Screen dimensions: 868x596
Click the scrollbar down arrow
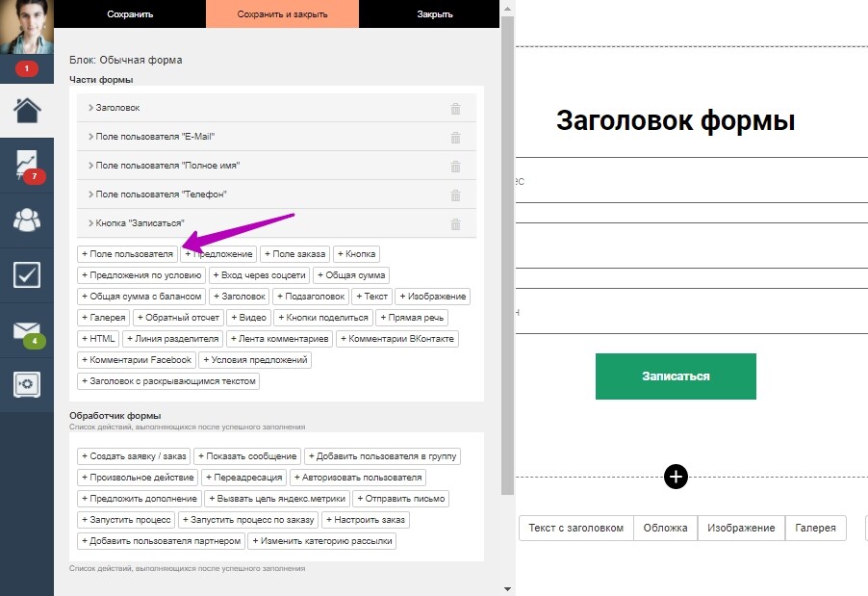[507, 589]
